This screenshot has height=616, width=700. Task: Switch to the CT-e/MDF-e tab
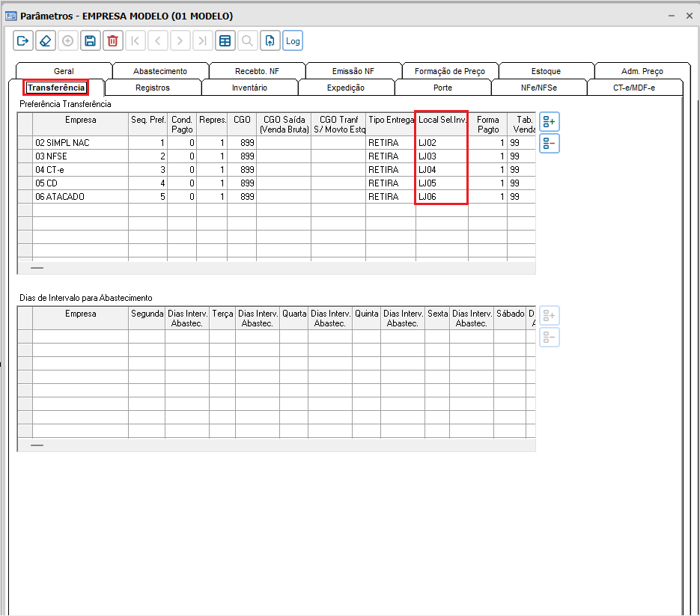click(x=634, y=88)
